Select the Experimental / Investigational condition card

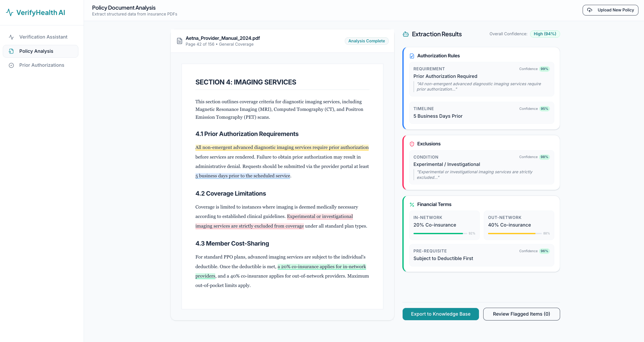click(481, 167)
